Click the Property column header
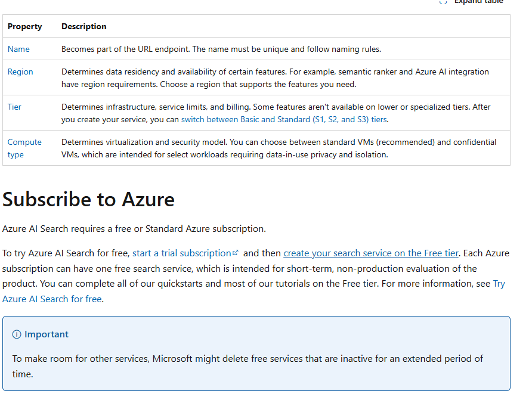532x394 pixels. [x=24, y=26]
